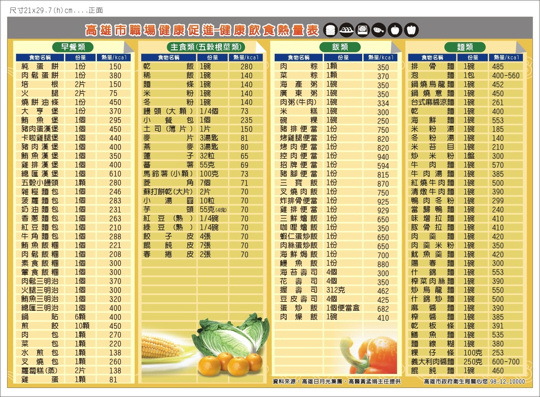Click the bento box icon in header
This screenshot has height=397, width=540.
pos(363,30)
